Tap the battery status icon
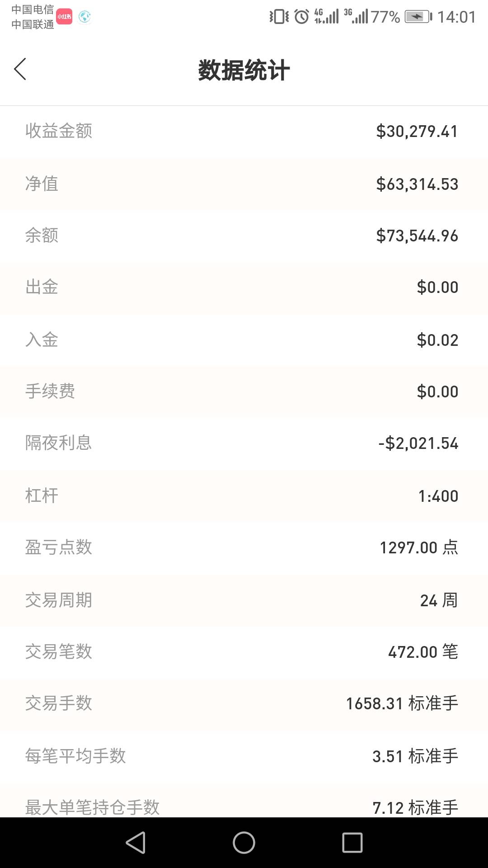This screenshot has width=488, height=868. (418, 17)
